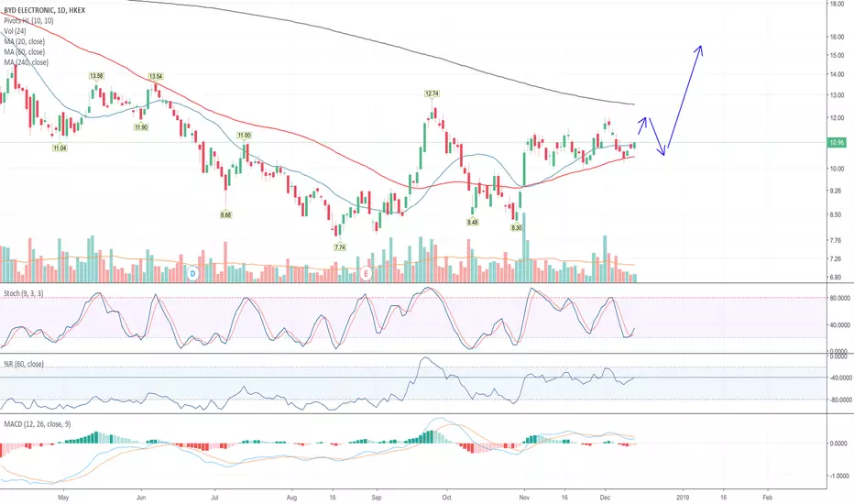Screen dimensions: 854x504
Task: Click the 6.80 price scale value
Action: tap(837, 278)
